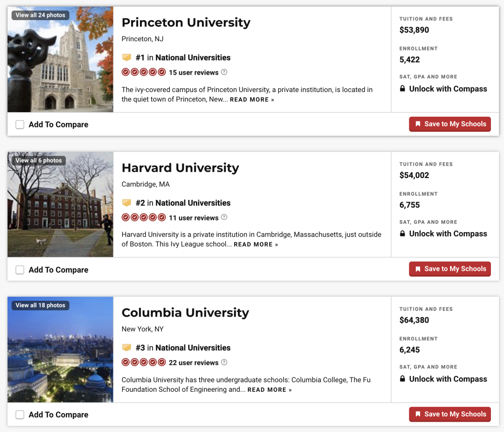Click Columbia's #3 ranking badge icon
This screenshot has height=432, width=504.
[x=126, y=347]
